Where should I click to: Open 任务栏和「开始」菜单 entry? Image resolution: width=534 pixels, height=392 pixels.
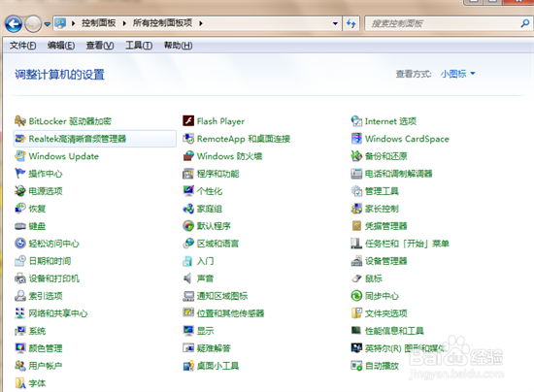pyautogui.click(x=407, y=244)
